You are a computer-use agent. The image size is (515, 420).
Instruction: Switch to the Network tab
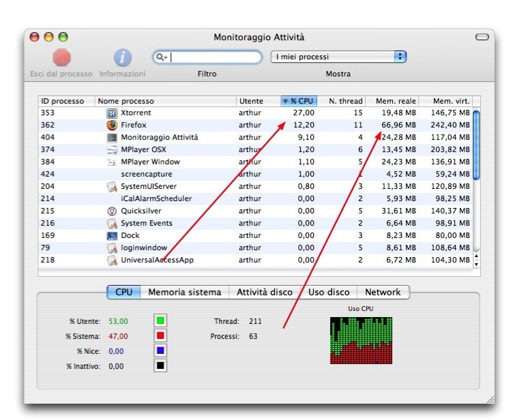[x=383, y=292]
